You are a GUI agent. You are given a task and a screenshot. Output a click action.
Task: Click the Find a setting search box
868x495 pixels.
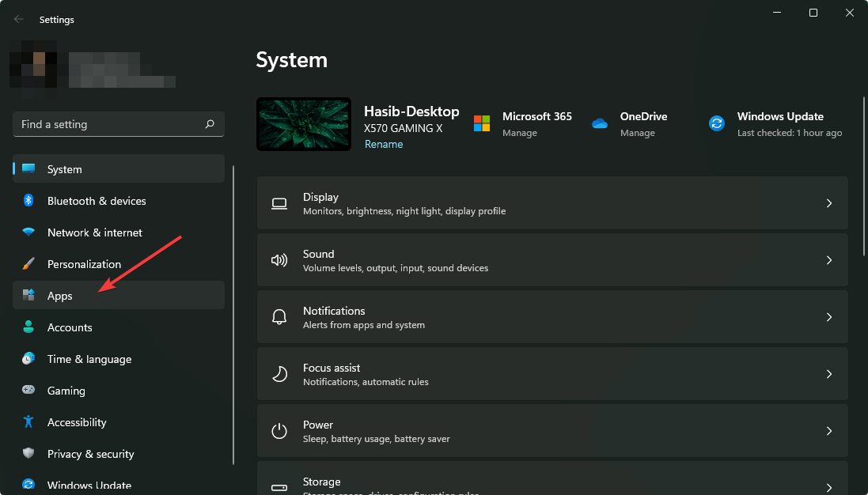pos(111,124)
